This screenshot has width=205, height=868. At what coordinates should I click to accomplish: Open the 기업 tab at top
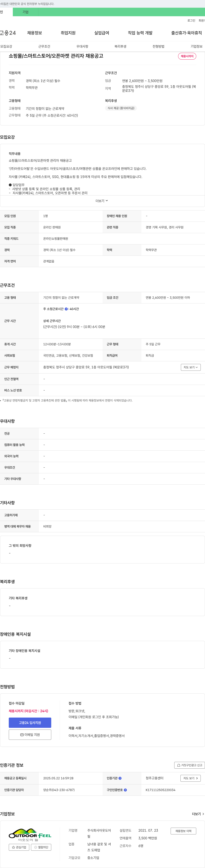click(26, 12)
